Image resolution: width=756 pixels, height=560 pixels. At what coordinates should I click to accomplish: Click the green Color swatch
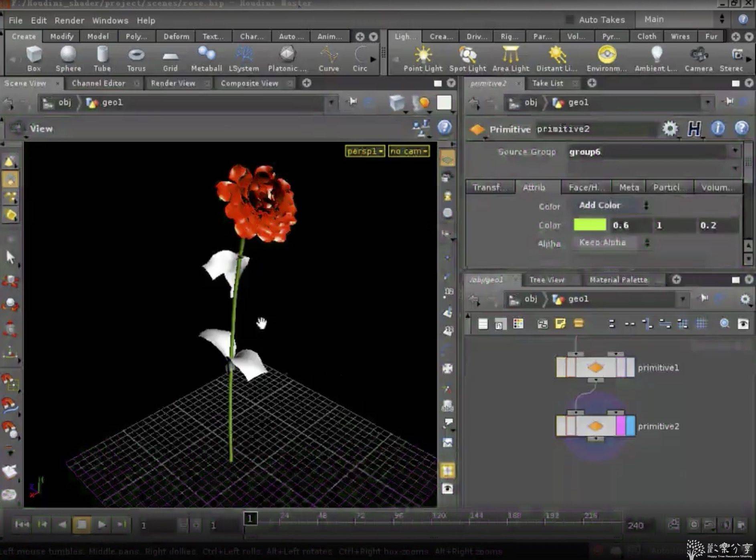[590, 225]
